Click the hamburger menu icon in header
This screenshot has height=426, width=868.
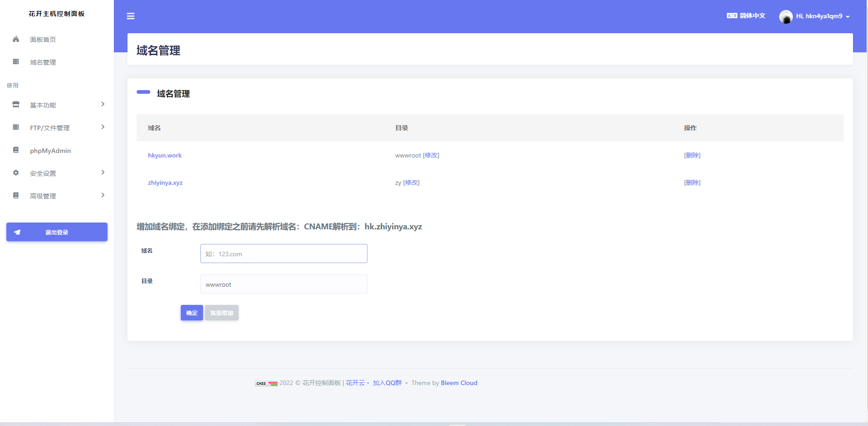click(131, 16)
